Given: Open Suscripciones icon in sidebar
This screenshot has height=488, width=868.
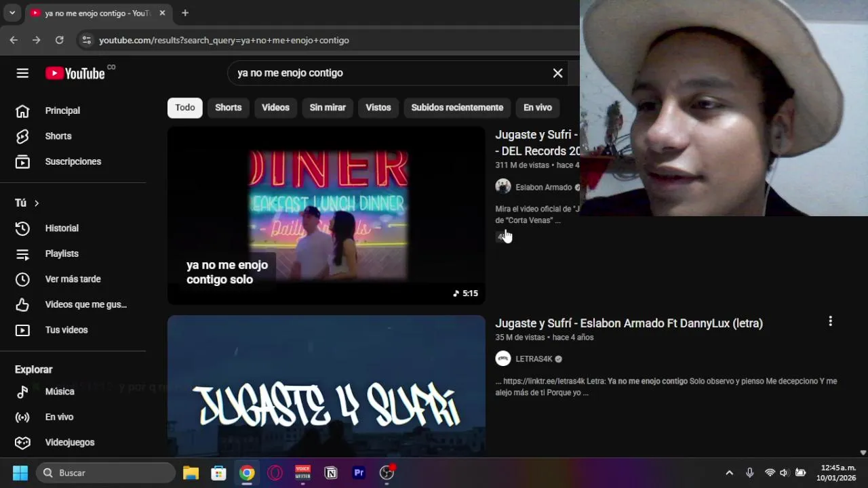Looking at the screenshot, I should coord(22,161).
